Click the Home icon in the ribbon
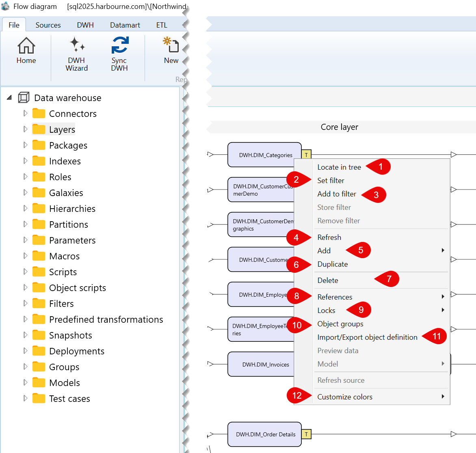The height and width of the screenshot is (453, 476). [x=26, y=45]
